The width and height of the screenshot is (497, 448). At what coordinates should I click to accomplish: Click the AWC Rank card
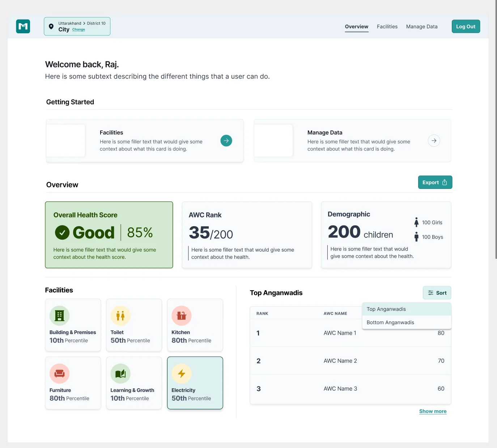247,235
